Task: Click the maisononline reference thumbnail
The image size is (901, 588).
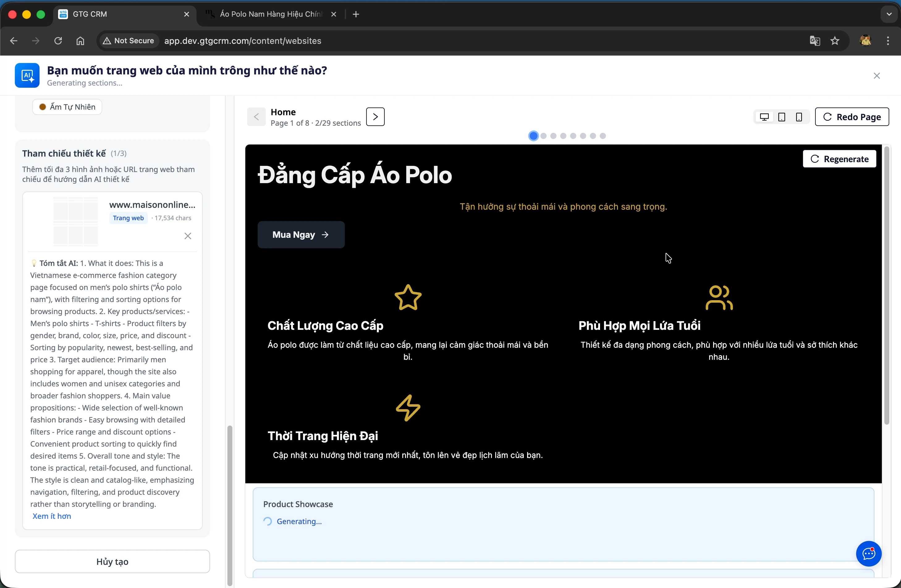Action: (76, 221)
